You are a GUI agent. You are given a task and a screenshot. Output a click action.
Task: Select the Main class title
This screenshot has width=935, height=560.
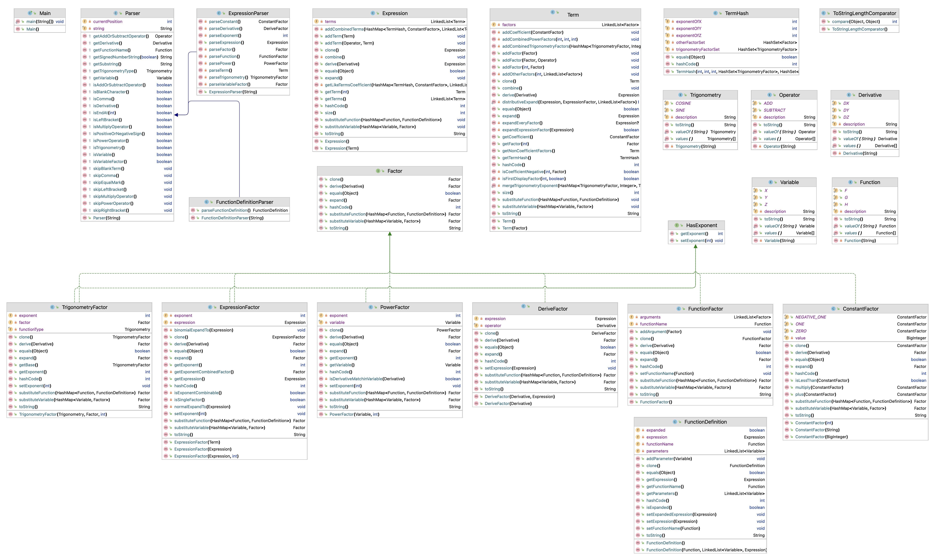pyautogui.click(x=45, y=13)
